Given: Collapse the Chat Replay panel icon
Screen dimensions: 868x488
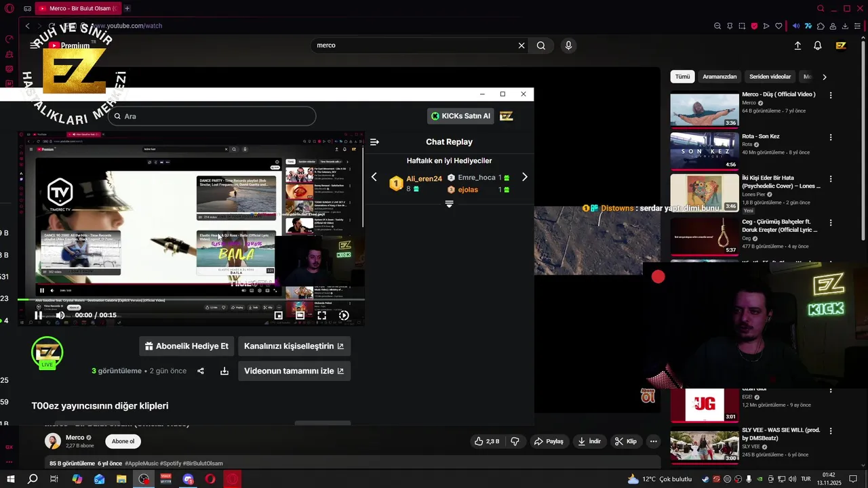Looking at the screenshot, I should point(374,142).
